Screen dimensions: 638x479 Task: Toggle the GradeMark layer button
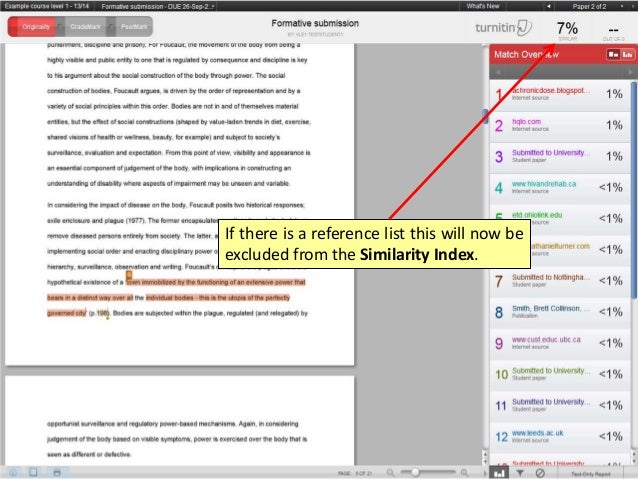85,27
